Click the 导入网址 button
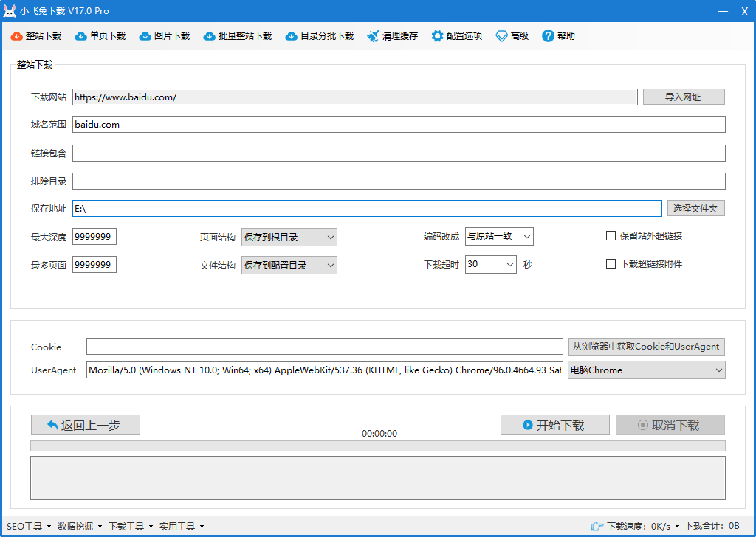Viewport: 756px width, 537px height. (684, 97)
